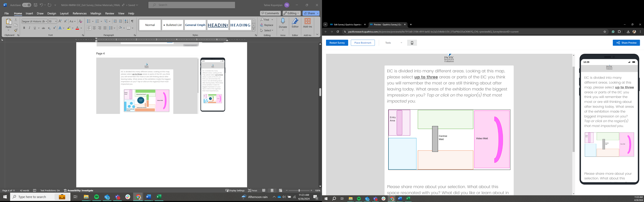Click yellow text highlight color button
Screen dimensions: 644x202
pos(69,28)
